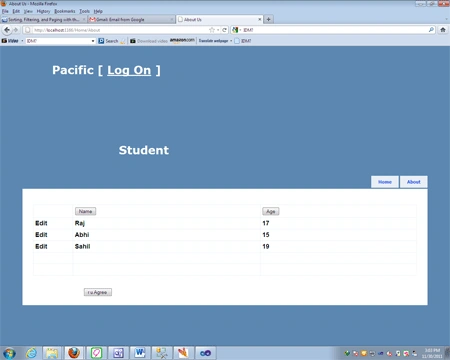Open the history dropdown arrow in address bar

coord(218,30)
